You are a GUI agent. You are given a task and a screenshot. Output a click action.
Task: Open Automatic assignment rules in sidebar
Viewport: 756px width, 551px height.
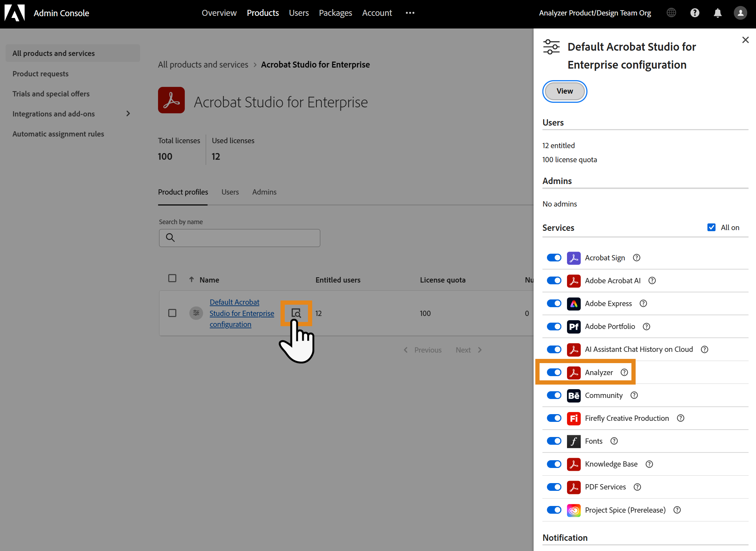click(58, 134)
